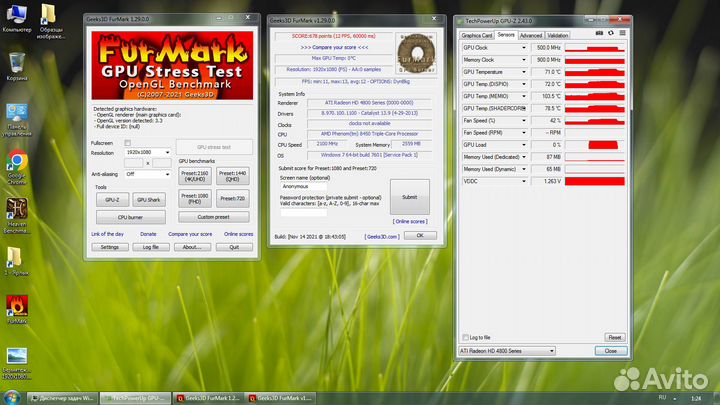This screenshot has width=720, height=405.
Task: Open GPU-Z hamburger menu icon
Action: [x=623, y=33]
